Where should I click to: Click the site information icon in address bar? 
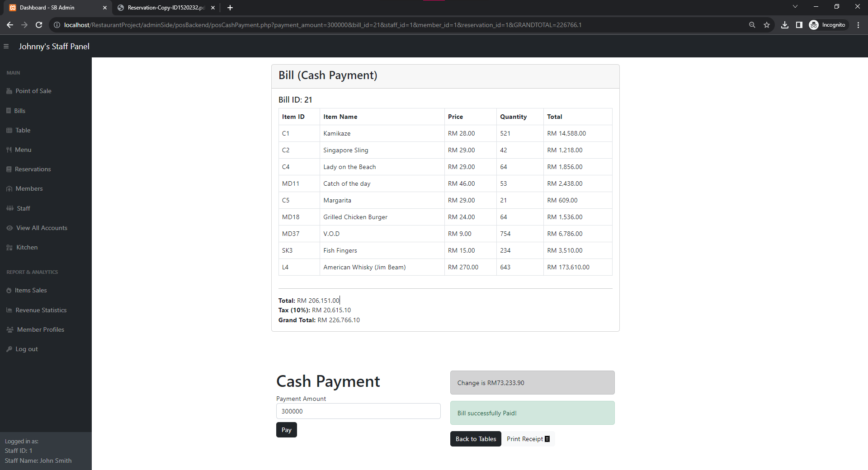(x=57, y=25)
